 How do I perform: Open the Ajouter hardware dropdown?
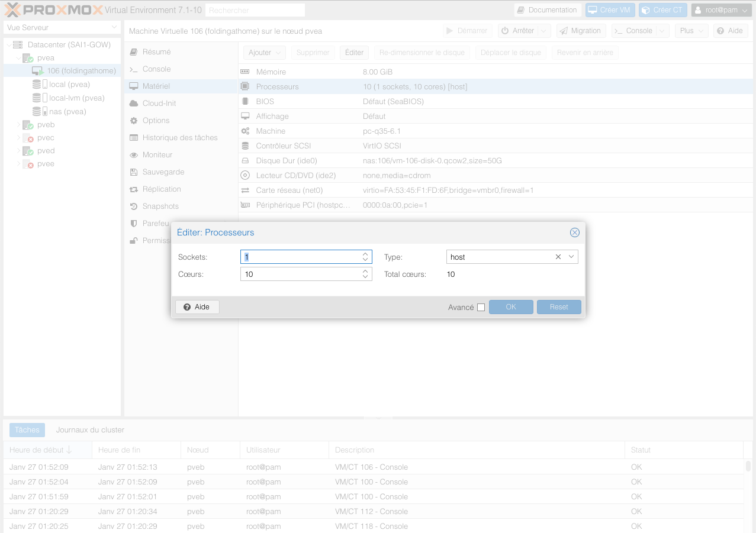(x=265, y=53)
